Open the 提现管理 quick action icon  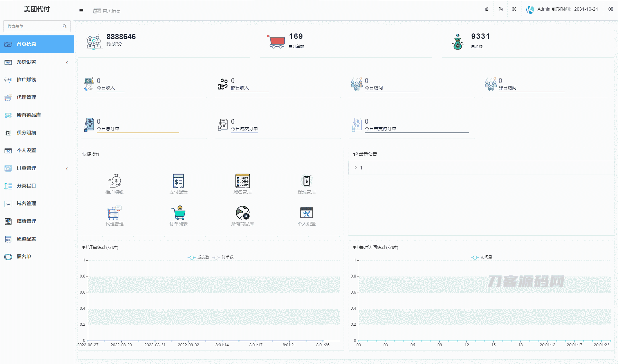[x=307, y=181]
